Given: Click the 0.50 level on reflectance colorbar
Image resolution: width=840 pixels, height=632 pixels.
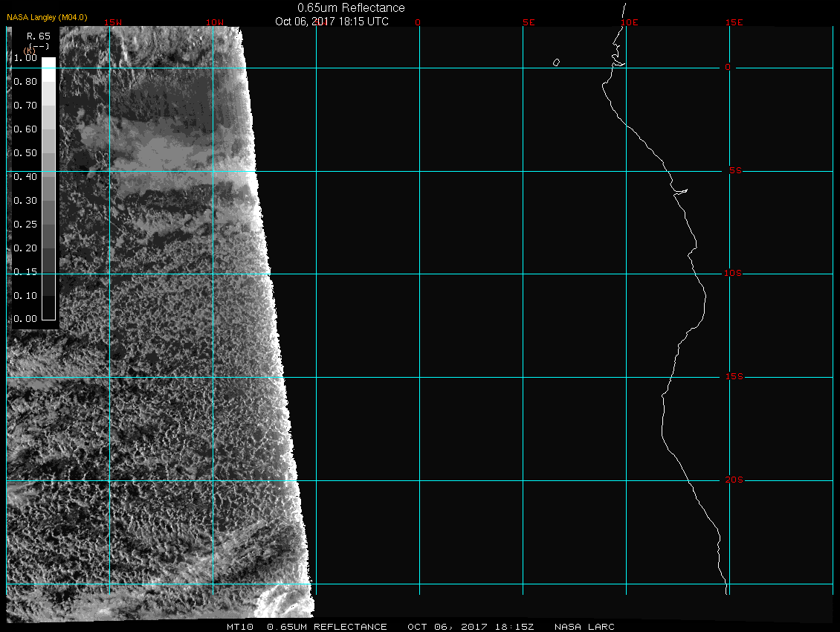Looking at the screenshot, I should (x=48, y=153).
